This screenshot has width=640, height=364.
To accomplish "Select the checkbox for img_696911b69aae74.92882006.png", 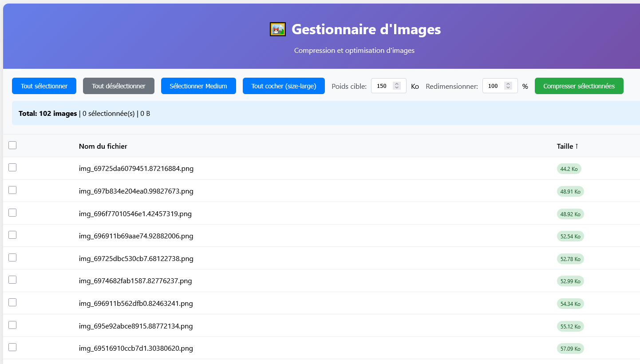I will (x=12, y=235).
